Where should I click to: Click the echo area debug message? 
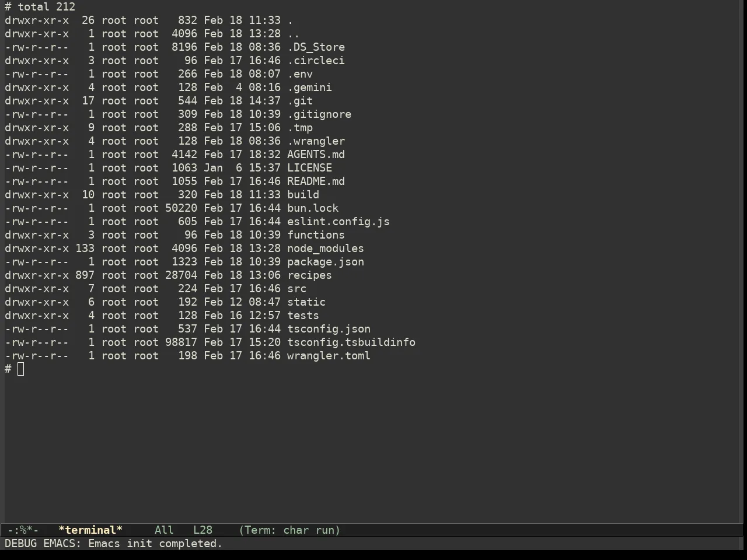point(114,544)
